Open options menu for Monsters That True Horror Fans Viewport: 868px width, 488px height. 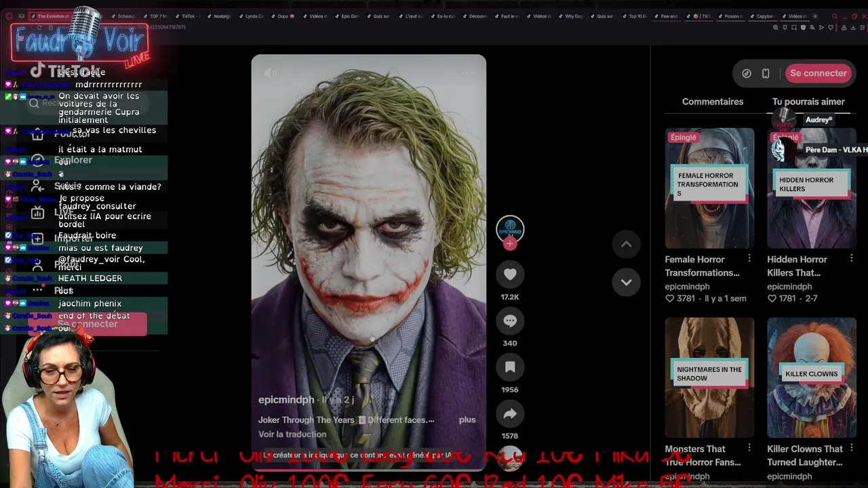click(749, 448)
